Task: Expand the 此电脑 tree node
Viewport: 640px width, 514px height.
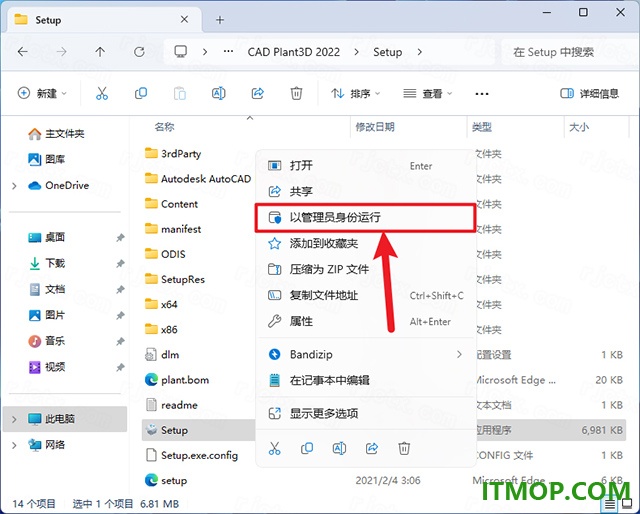Action: coord(14,419)
